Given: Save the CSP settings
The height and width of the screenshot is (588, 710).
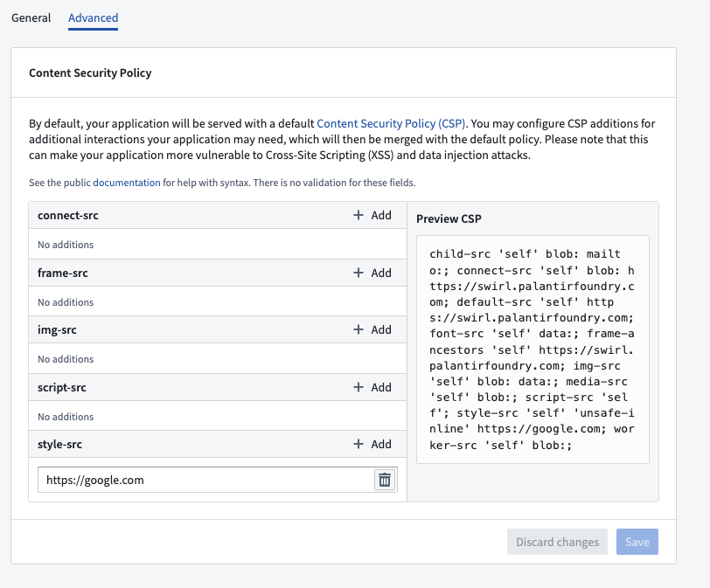Looking at the screenshot, I should click(x=637, y=542).
